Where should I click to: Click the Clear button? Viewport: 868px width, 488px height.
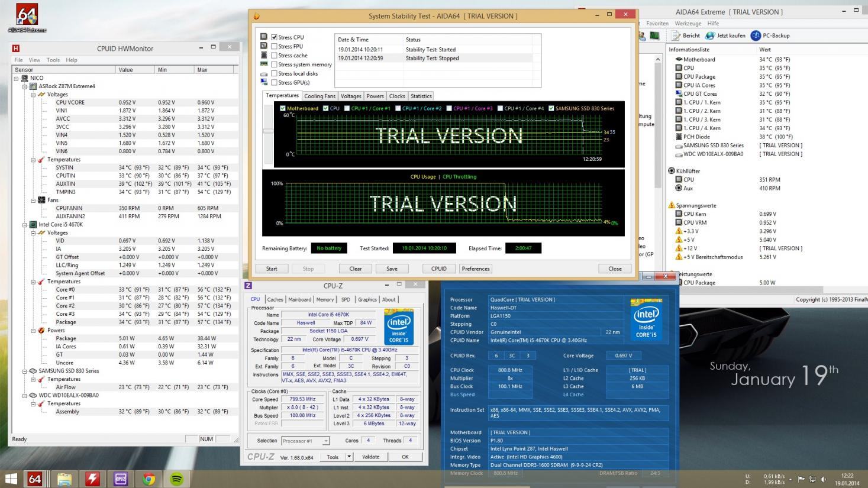pyautogui.click(x=356, y=269)
